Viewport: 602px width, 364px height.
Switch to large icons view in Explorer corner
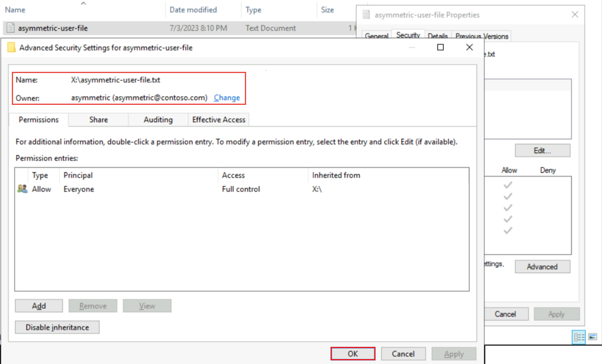click(x=593, y=337)
